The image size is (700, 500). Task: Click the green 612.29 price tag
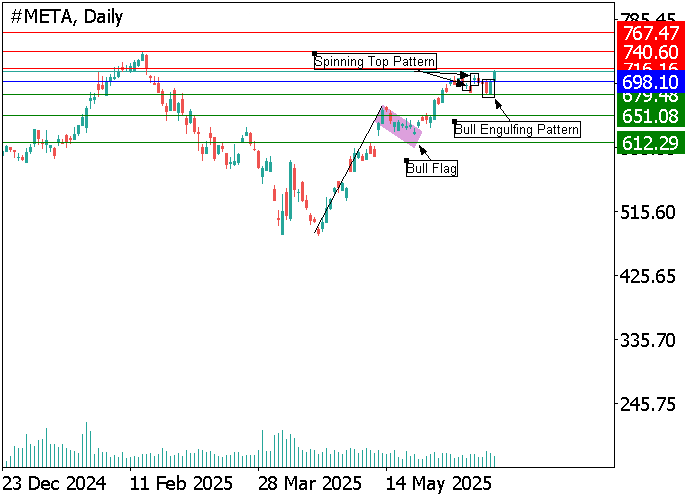(x=650, y=143)
